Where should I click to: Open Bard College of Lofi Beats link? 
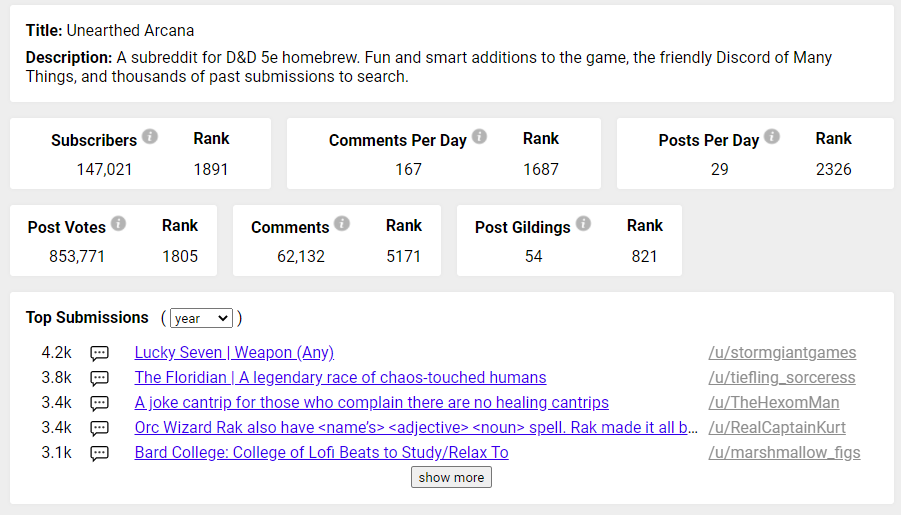(x=321, y=452)
